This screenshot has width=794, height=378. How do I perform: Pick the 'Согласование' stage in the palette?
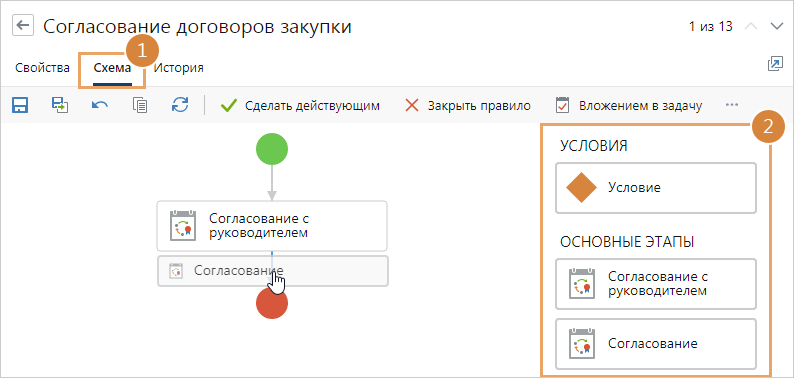(x=656, y=344)
